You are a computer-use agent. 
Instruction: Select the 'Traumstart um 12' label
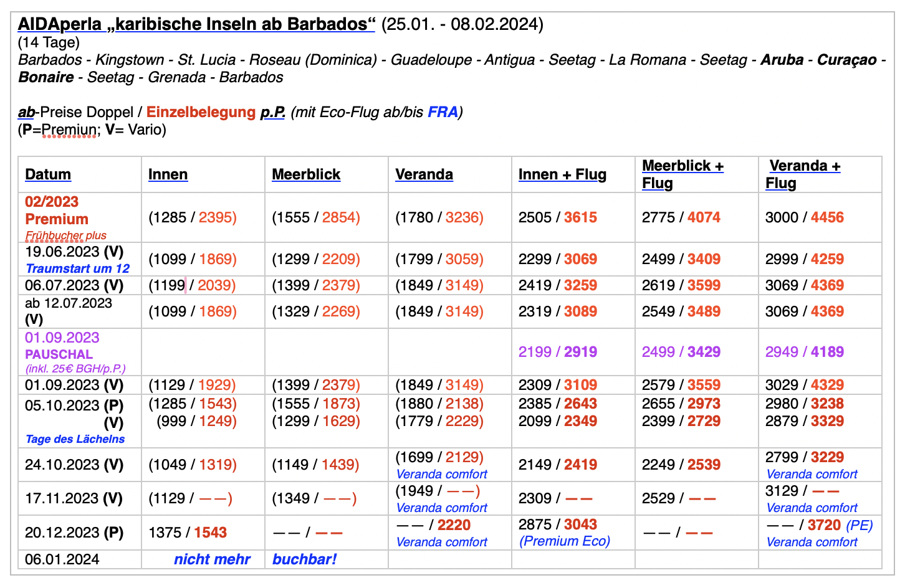tap(77, 268)
